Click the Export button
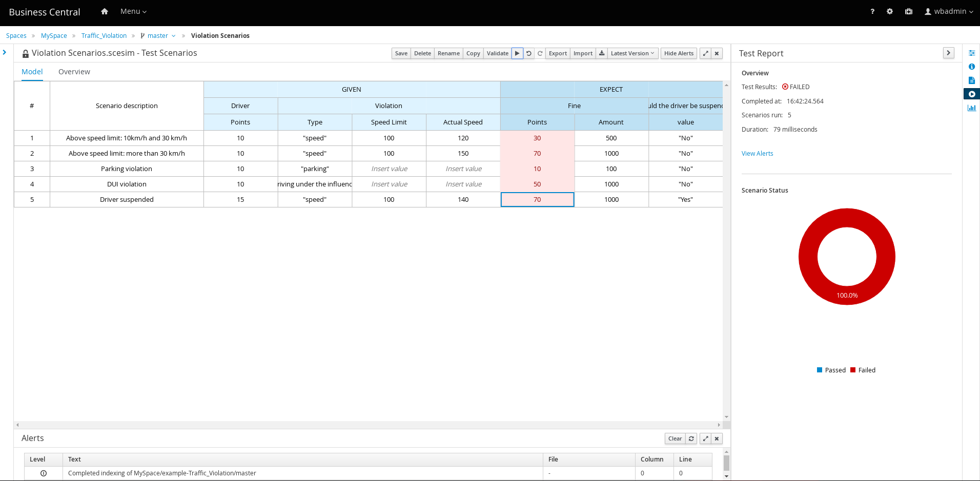This screenshot has width=980, height=481. (x=558, y=53)
